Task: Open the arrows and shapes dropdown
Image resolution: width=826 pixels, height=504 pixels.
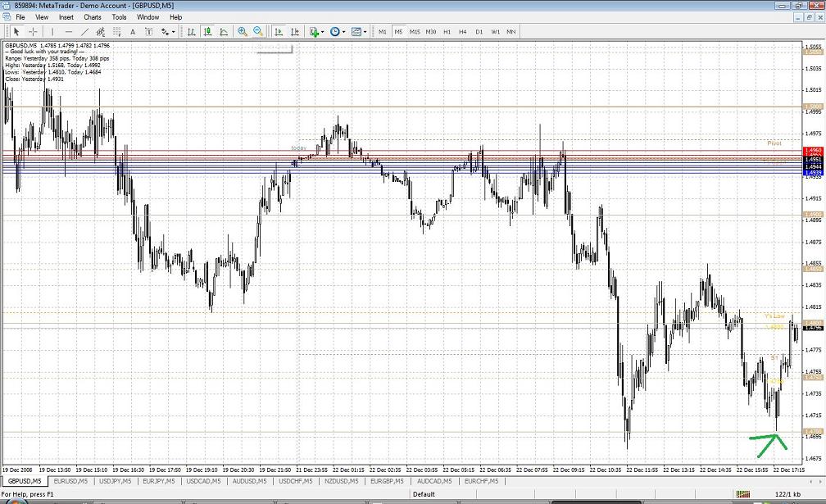Action: click(167, 32)
